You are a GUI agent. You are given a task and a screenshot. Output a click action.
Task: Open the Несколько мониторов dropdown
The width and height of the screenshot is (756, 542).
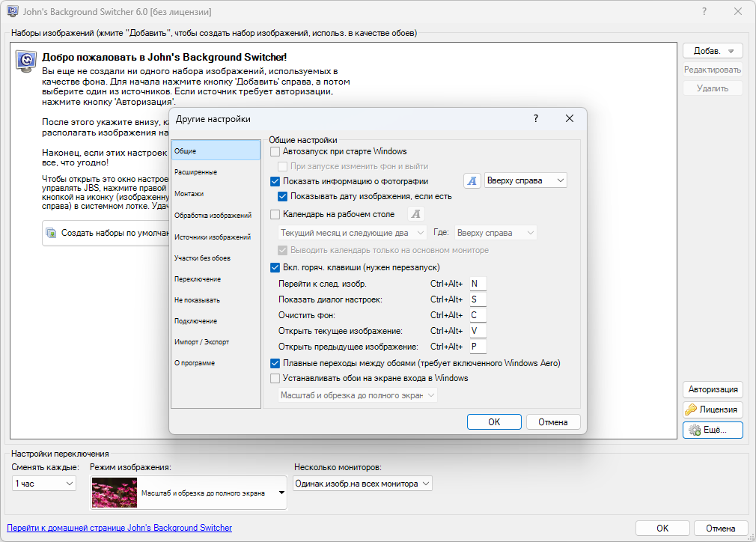[362, 484]
